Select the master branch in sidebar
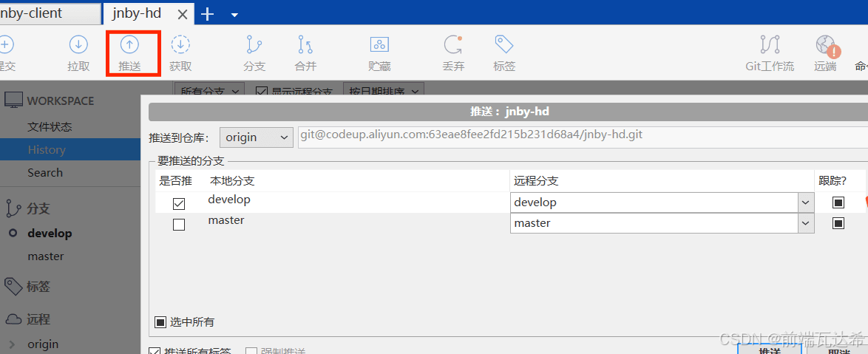This screenshot has height=354, width=868. pos(45,256)
